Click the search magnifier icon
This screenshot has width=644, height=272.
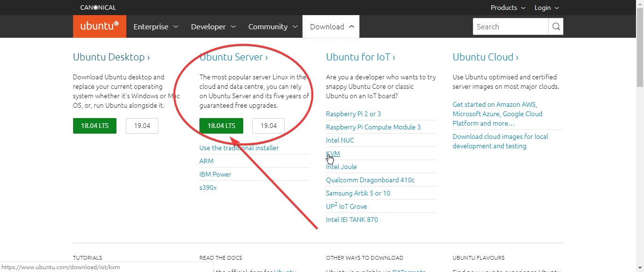point(556,26)
